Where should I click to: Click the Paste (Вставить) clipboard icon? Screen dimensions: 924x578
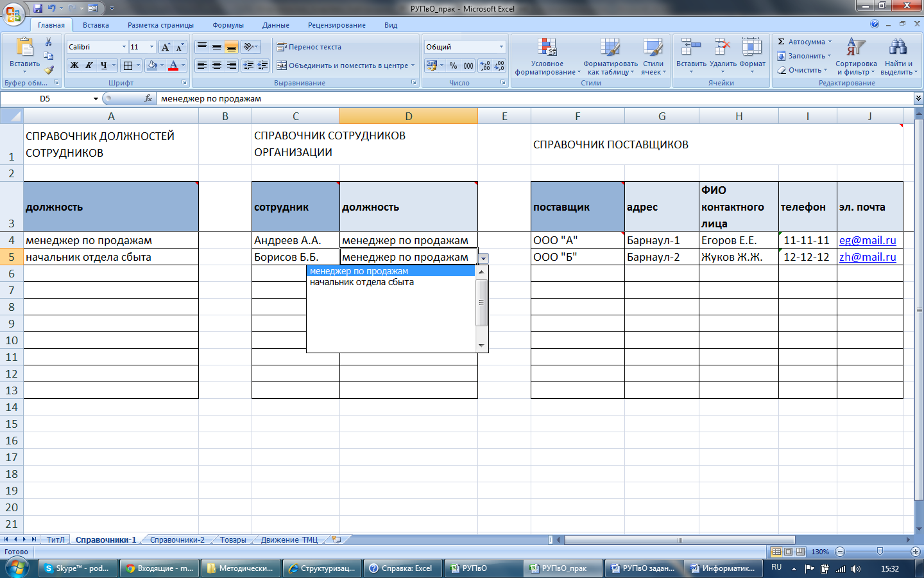click(24, 48)
